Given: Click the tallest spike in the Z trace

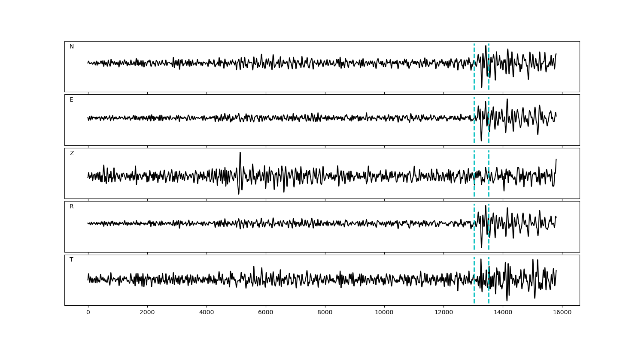Looking at the screenshot, I should (240, 153).
